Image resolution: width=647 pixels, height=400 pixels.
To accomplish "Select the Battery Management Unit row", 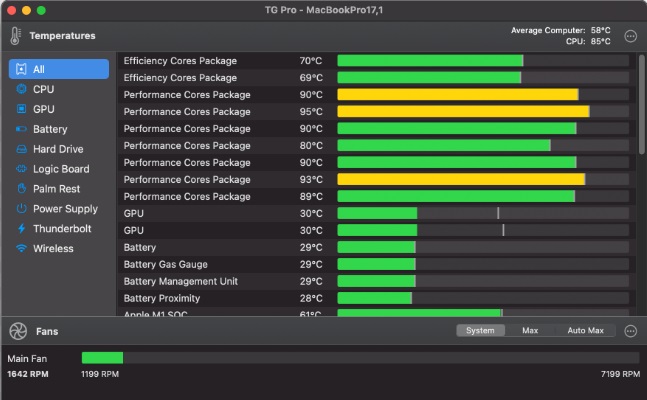I will tap(376, 281).
